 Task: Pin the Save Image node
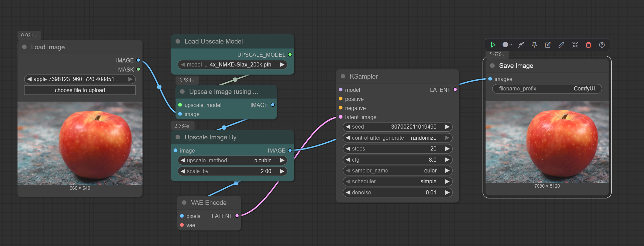point(534,45)
